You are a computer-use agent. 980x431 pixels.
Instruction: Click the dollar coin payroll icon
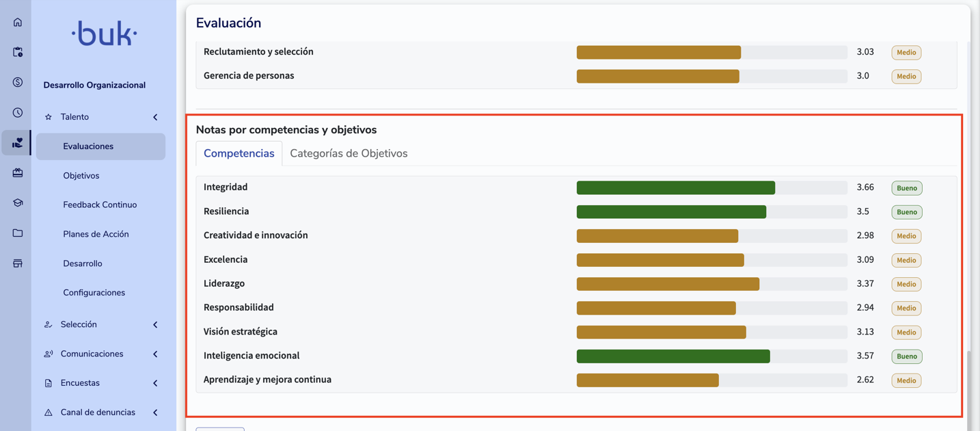18,82
